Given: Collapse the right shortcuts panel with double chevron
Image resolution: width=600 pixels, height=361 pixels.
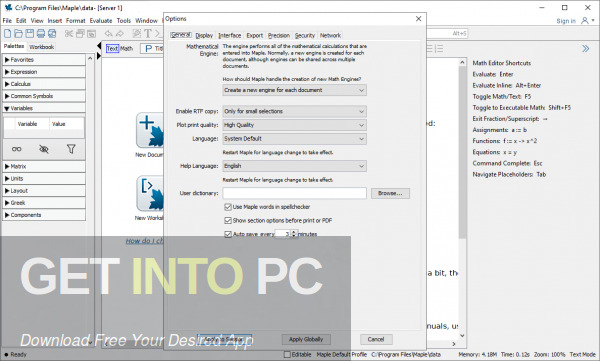Looking at the screenshot, I should (585, 49).
